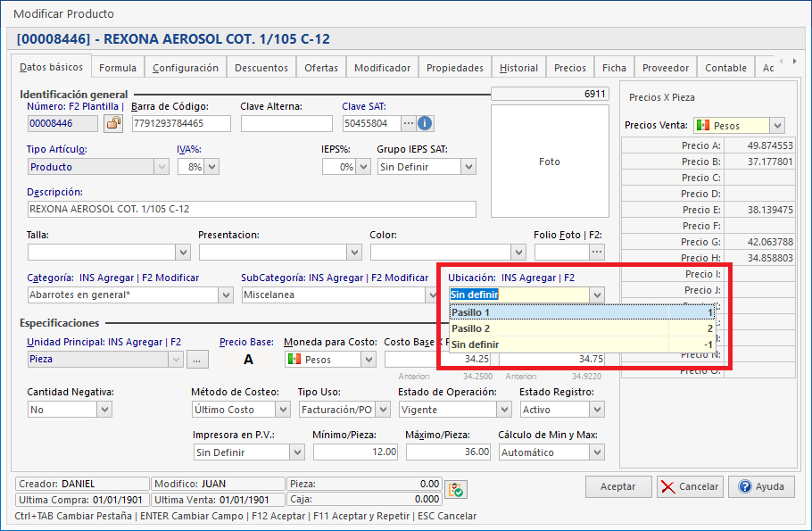Click the Ayuda help button
The width and height of the screenshot is (812, 531).
[x=761, y=486]
